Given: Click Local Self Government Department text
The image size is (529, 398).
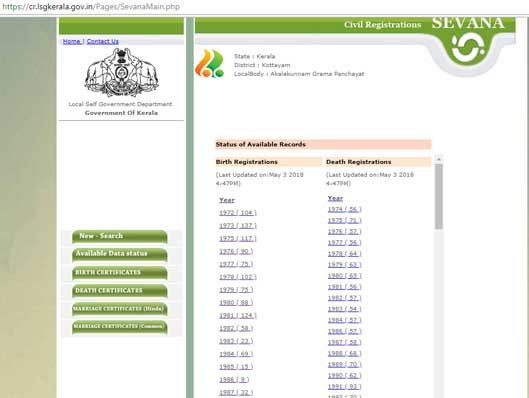Looking at the screenshot, I should 120,104.
